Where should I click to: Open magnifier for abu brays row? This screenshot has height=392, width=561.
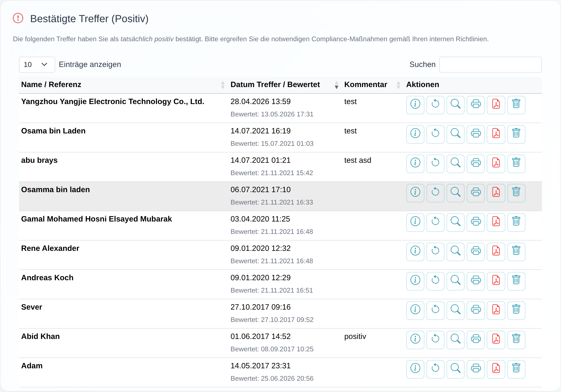point(455,164)
